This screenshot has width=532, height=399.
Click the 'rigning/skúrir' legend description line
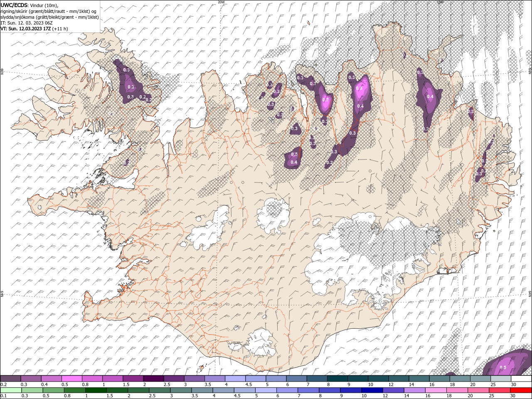coord(49,11)
